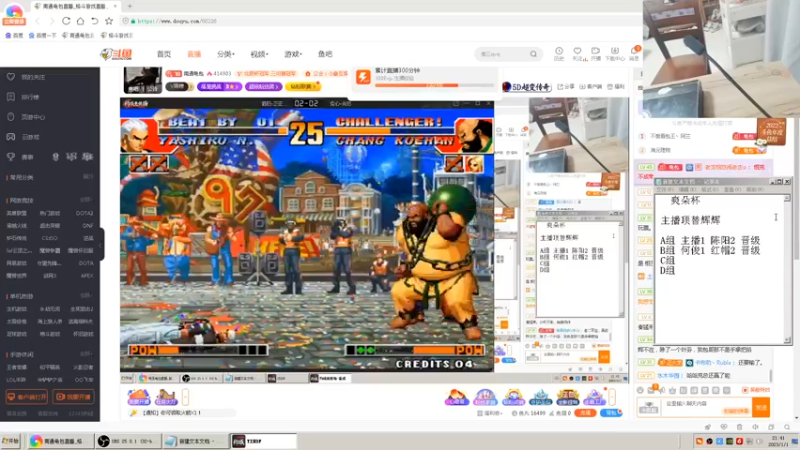Open the 赛事 trophy item in the sidebar
The width and height of the screenshot is (800, 450).
(x=20, y=157)
